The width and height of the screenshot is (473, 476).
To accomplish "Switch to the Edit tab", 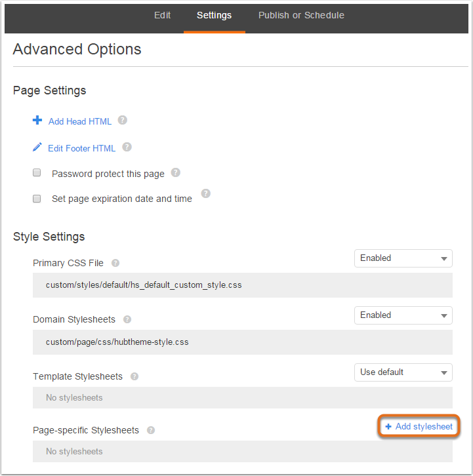I will pos(162,16).
